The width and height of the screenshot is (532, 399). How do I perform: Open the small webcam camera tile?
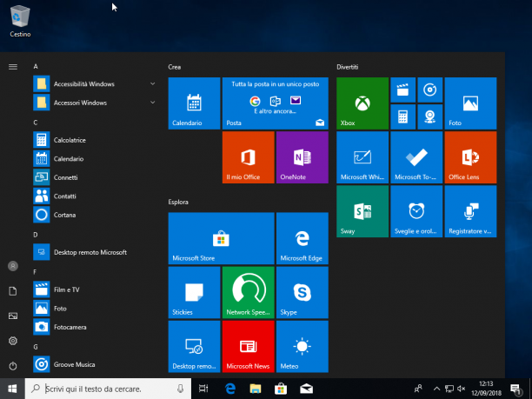click(430, 116)
